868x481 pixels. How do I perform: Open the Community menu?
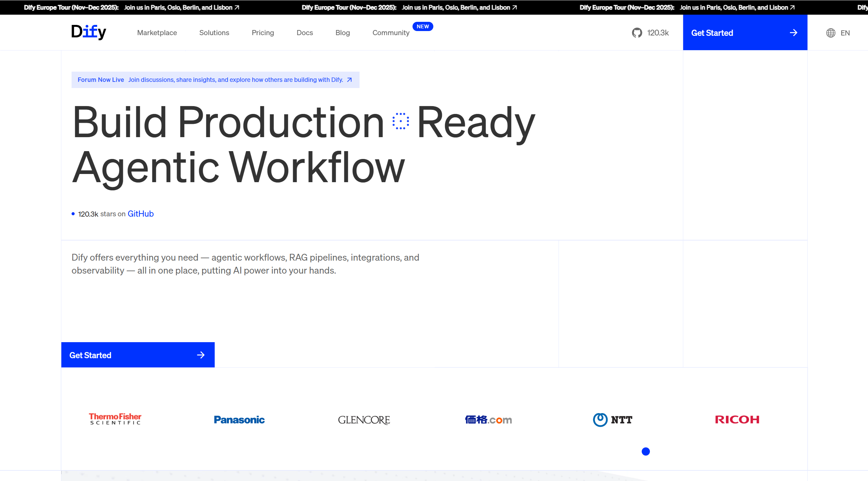click(x=391, y=33)
